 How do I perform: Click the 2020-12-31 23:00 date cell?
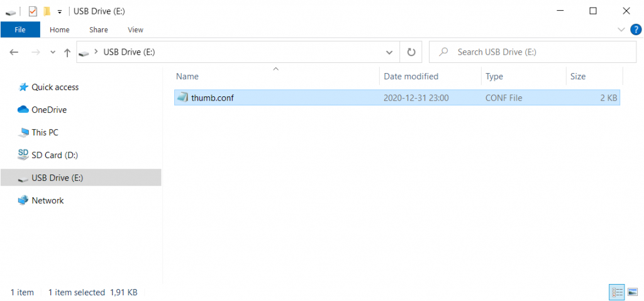tap(416, 98)
